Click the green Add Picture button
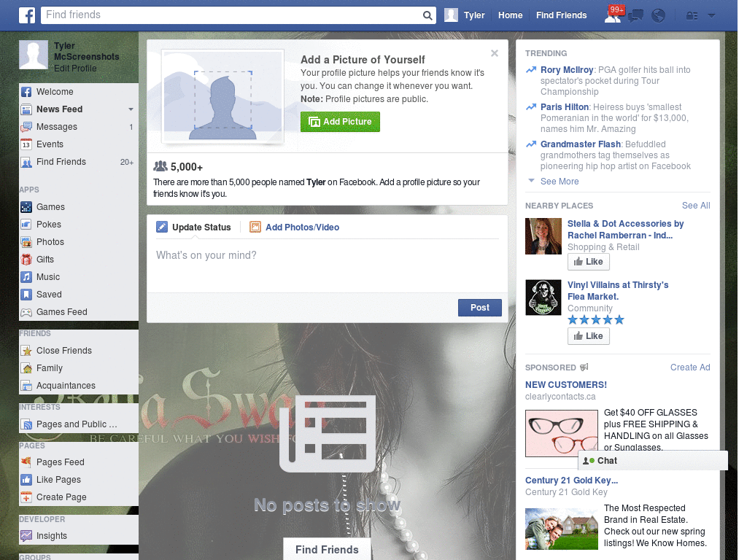 (340, 122)
